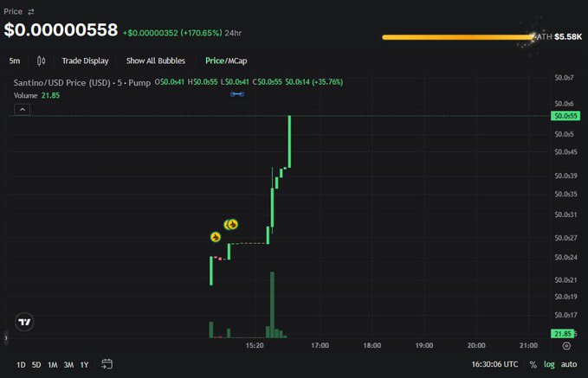Click the tall final green candle

(289, 142)
